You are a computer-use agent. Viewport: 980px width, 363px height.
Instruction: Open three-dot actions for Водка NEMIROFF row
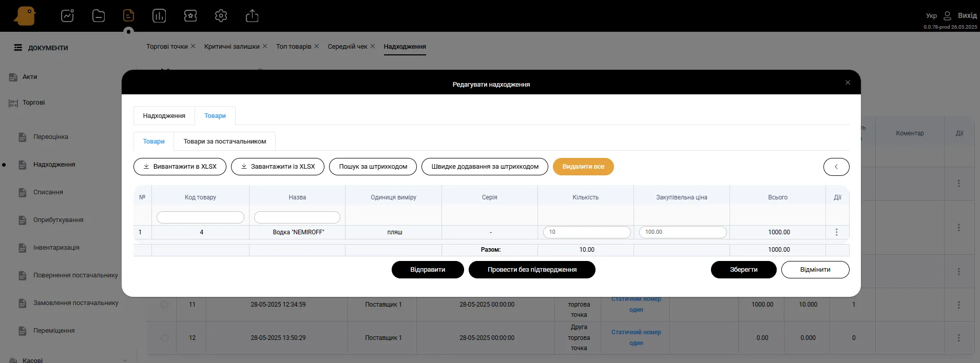coord(836,232)
